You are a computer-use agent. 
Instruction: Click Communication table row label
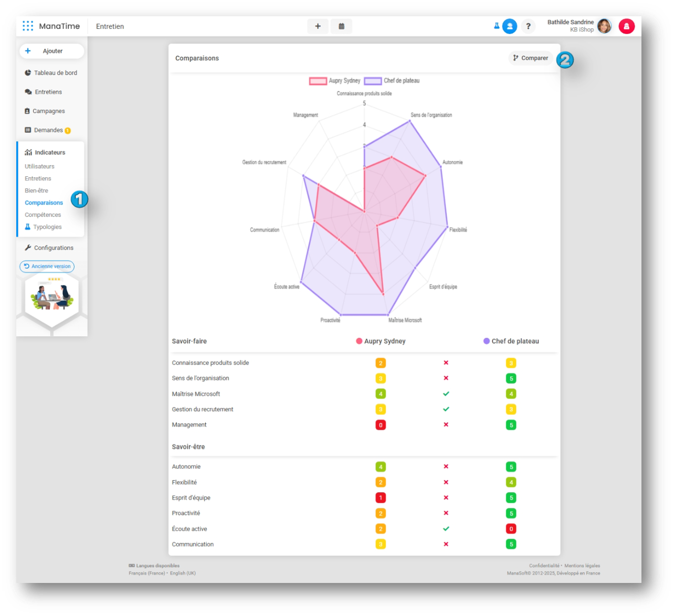pos(193,545)
